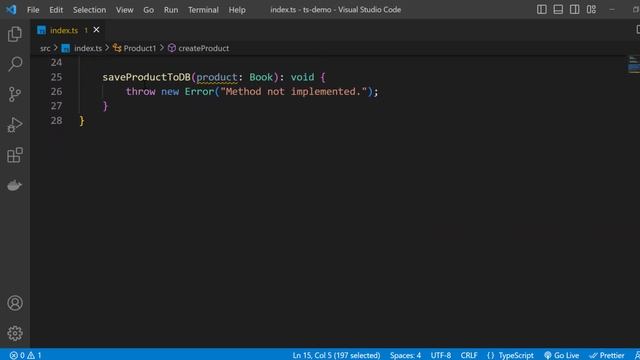
Task: Change the CRLF end of line sequence
Action: [x=469, y=355]
